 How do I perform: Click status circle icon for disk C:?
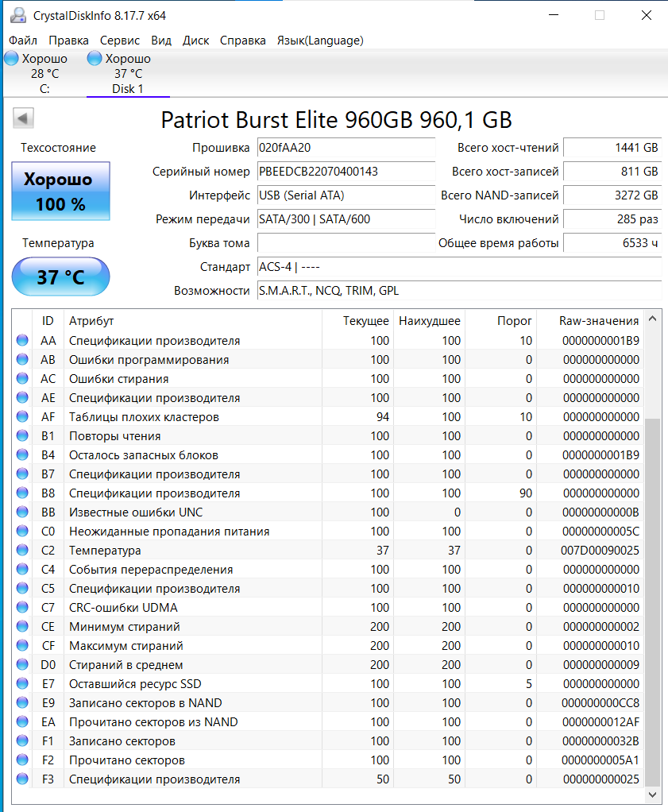point(11,59)
